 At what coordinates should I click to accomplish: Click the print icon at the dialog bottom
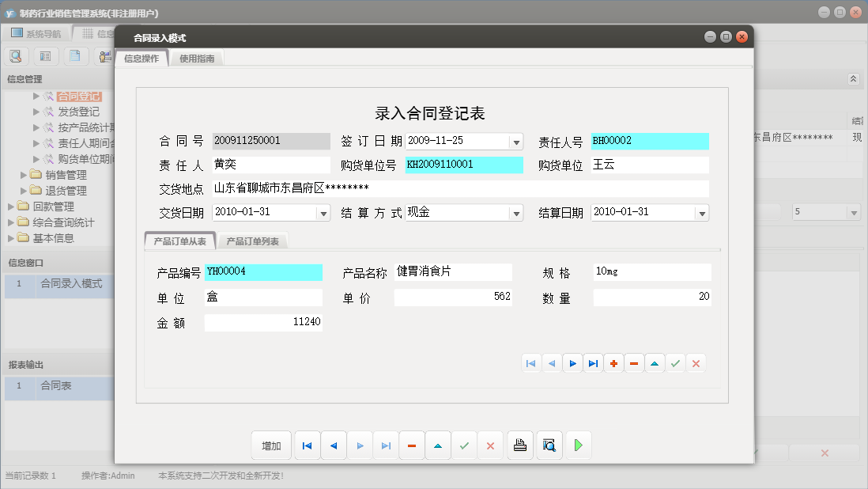click(x=520, y=445)
